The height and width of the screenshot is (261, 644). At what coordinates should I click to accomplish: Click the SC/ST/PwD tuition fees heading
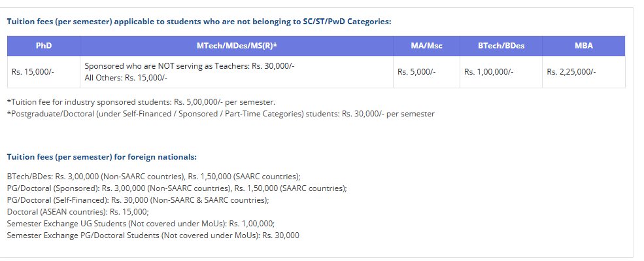[x=199, y=22]
